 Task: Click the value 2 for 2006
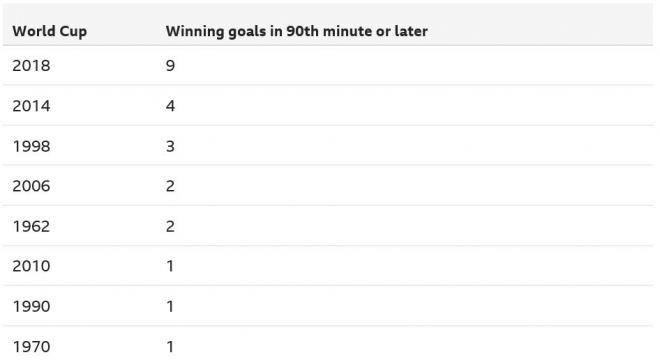pos(170,186)
